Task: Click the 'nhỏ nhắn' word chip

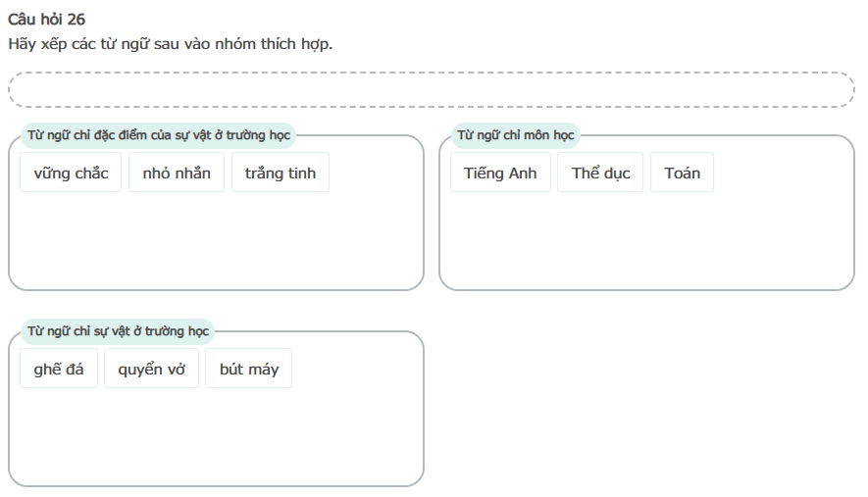Action: pos(177,173)
